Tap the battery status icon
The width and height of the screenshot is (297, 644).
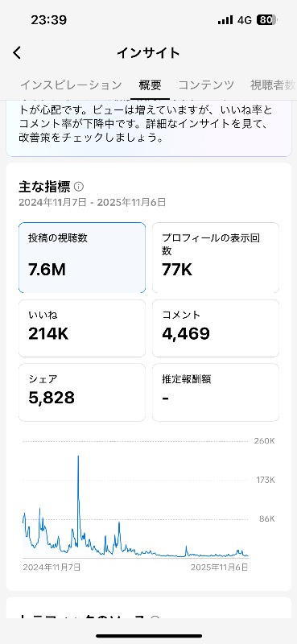point(267,19)
